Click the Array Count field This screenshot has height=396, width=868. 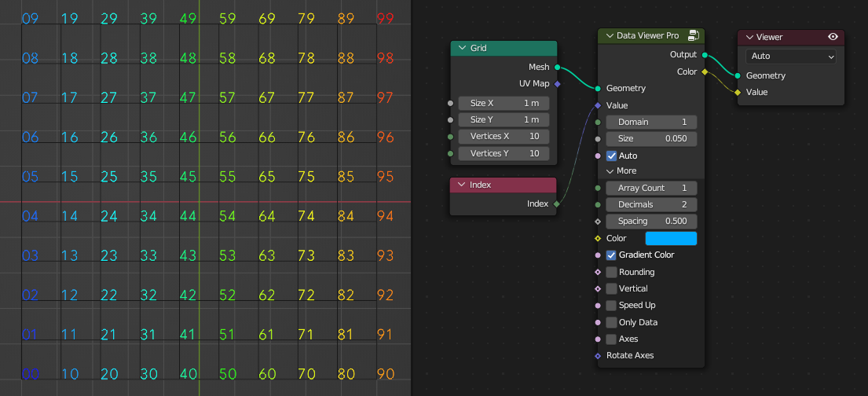tap(651, 188)
